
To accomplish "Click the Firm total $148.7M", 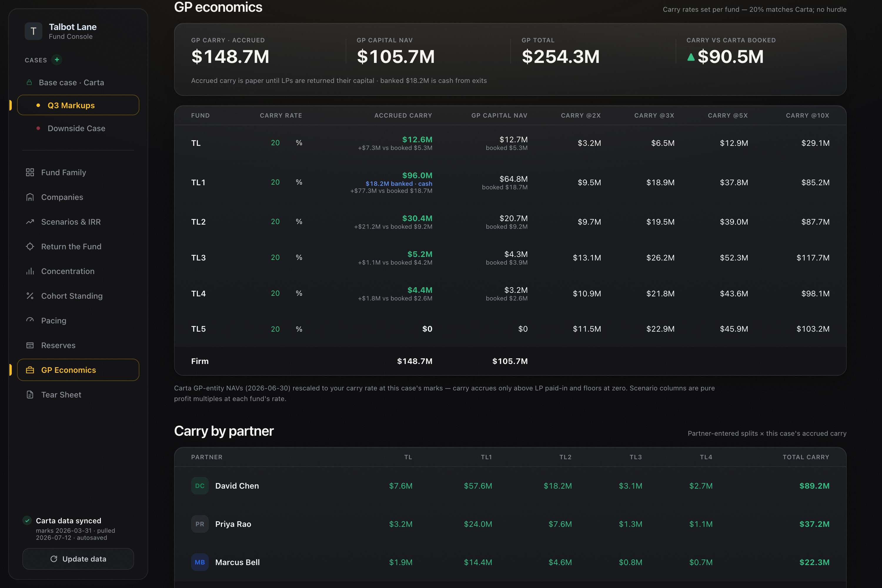I will (x=414, y=361).
